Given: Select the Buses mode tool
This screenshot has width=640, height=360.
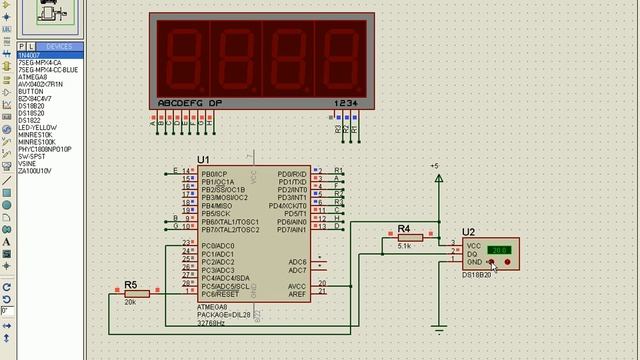Looking at the screenshot, I should pyautogui.click(x=7, y=53).
